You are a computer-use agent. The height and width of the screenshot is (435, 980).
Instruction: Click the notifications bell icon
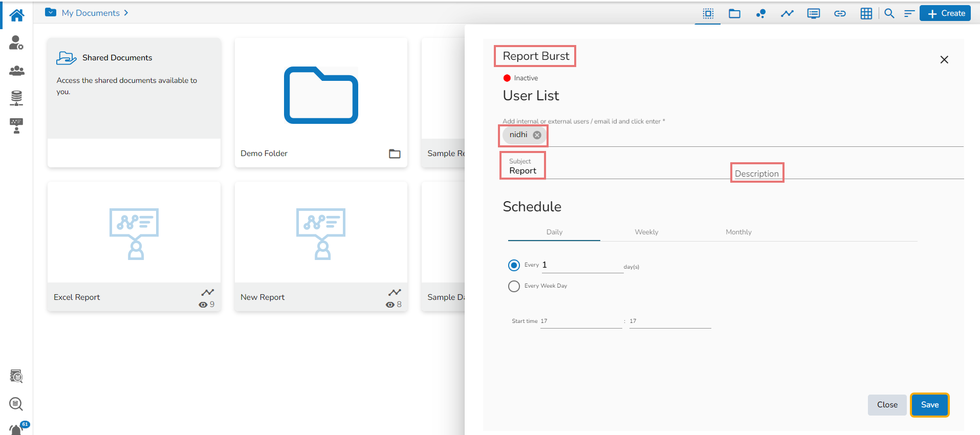pos(16,429)
